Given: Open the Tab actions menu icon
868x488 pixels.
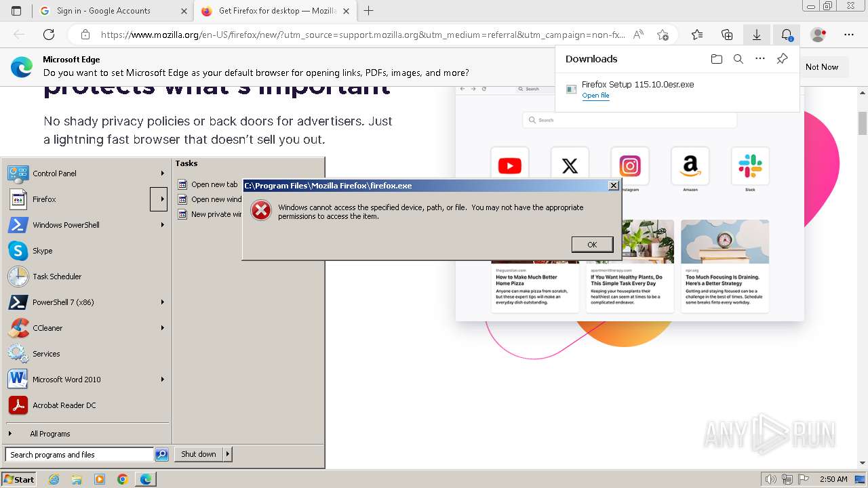Looking at the screenshot, I should tap(16, 11).
